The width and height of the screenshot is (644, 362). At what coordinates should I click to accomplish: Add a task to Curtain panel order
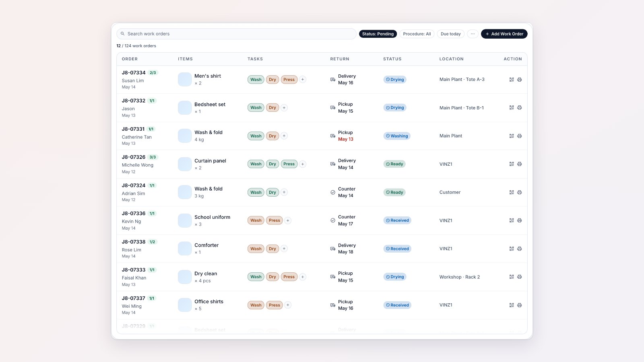303,164
